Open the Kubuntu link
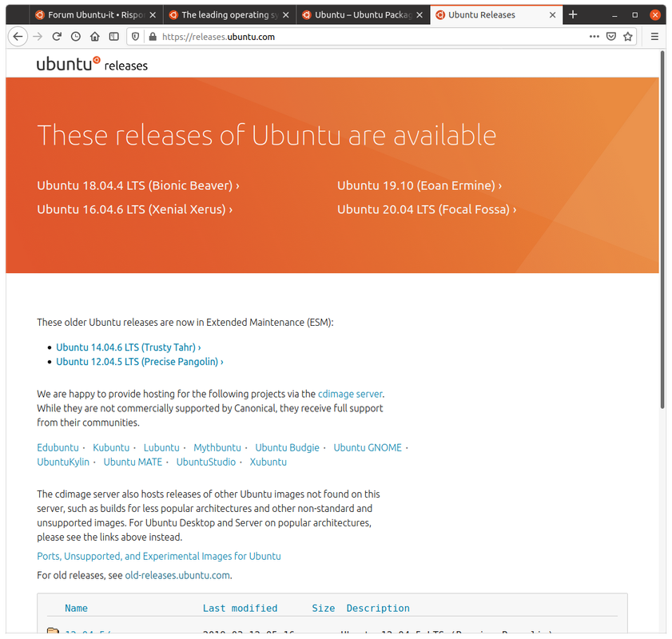The image size is (672, 639). point(111,447)
